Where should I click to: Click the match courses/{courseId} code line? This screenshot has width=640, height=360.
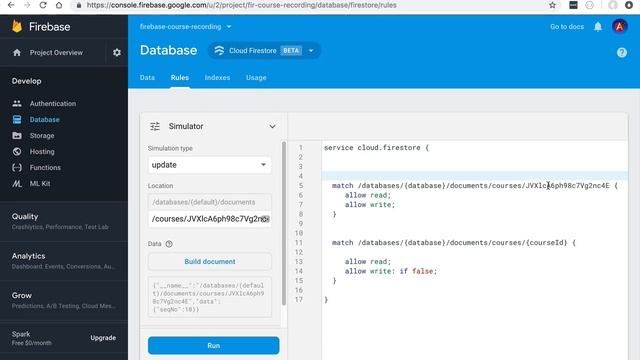(x=453, y=242)
